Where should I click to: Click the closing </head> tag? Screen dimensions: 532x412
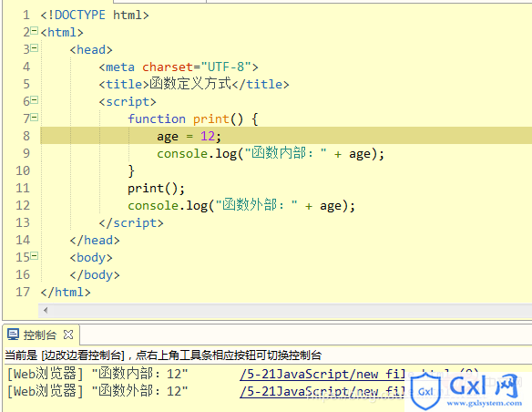click(x=95, y=240)
